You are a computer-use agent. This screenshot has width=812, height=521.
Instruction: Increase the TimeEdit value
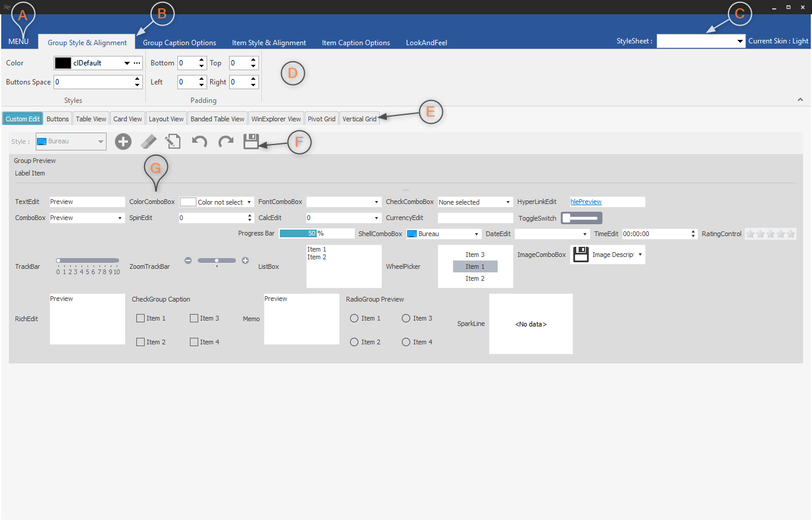click(x=693, y=232)
